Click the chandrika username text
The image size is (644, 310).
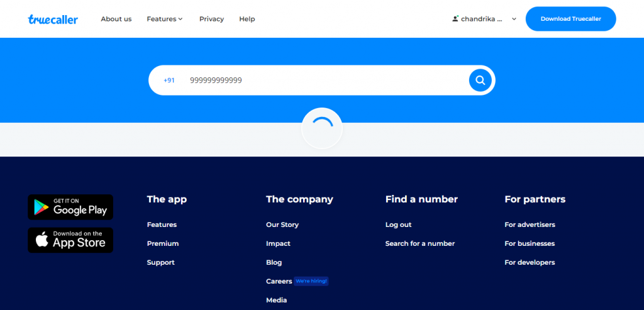pyautogui.click(x=481, y=19)
